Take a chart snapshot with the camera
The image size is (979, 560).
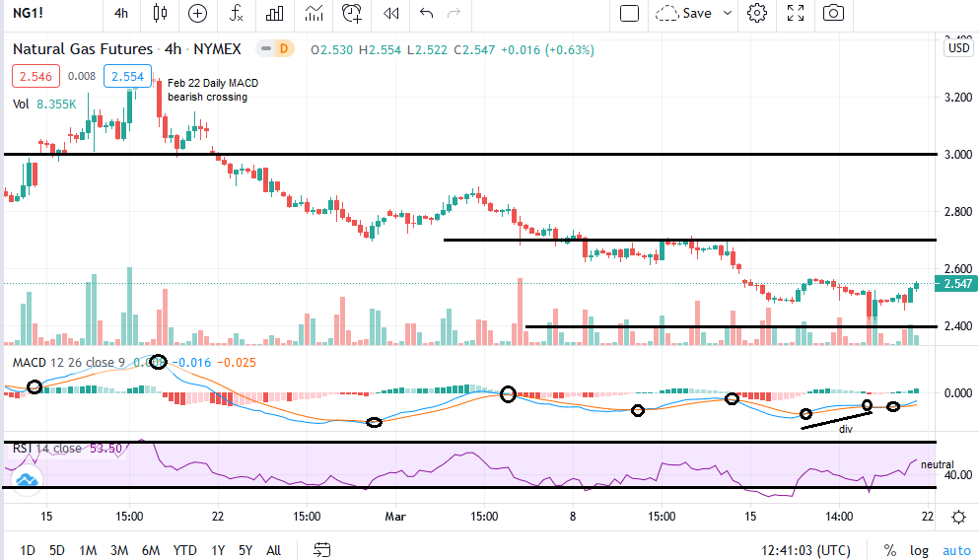pyautogui.click(x=833, y=13)
